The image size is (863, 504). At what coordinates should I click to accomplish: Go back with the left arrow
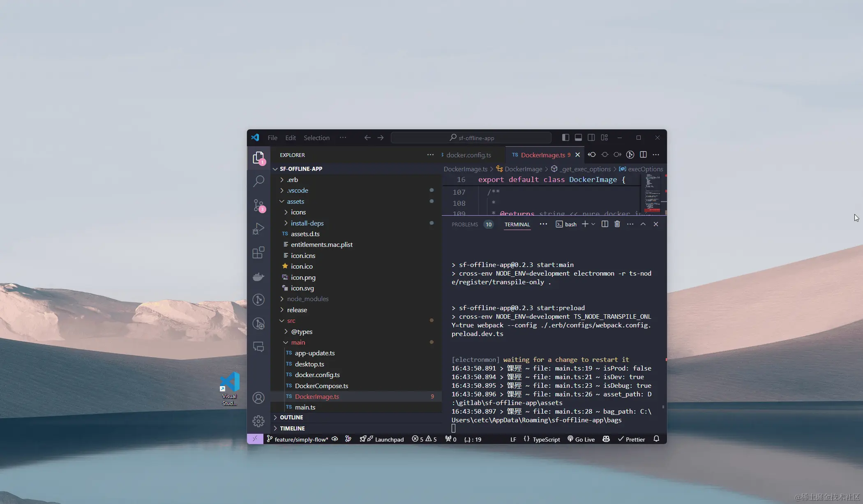(x=367, y=138)
